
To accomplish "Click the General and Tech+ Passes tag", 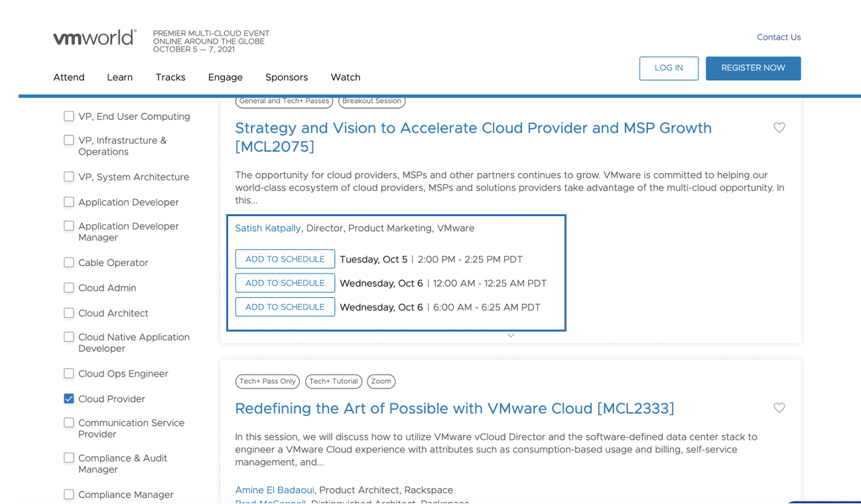I will point(284,101).
